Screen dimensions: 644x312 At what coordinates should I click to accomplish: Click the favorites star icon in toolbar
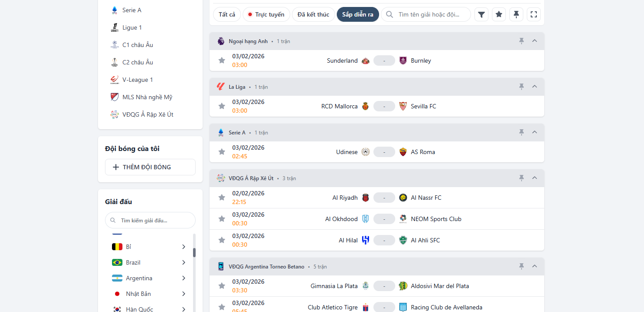click(x=499, y=14)
